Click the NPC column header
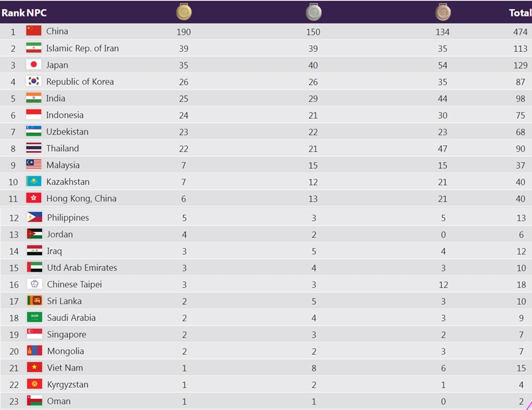This screenshot has width=532, height=410. coord(37,12)
